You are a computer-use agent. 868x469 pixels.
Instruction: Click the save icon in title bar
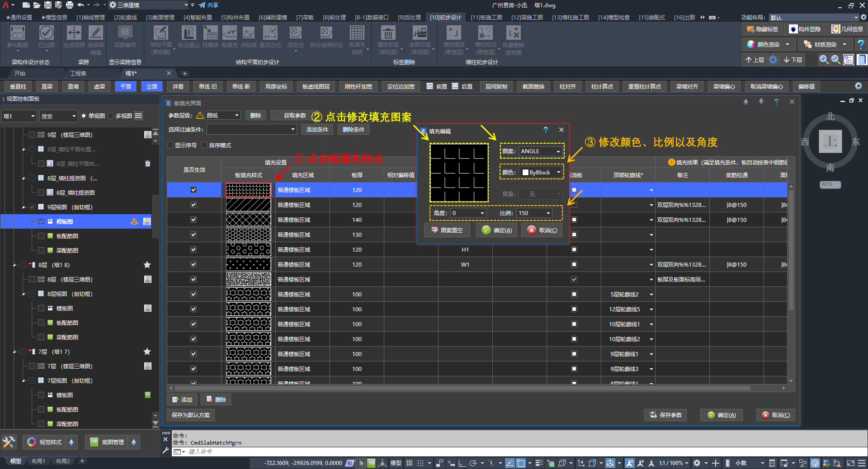pos(47,5)
